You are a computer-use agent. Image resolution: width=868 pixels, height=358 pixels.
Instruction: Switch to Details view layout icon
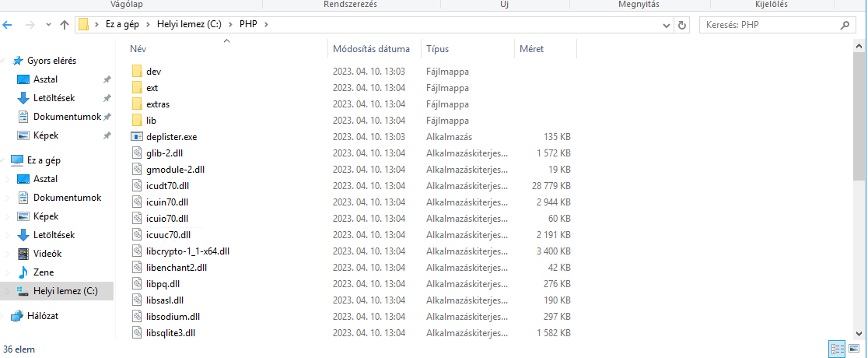click(838, 349)
